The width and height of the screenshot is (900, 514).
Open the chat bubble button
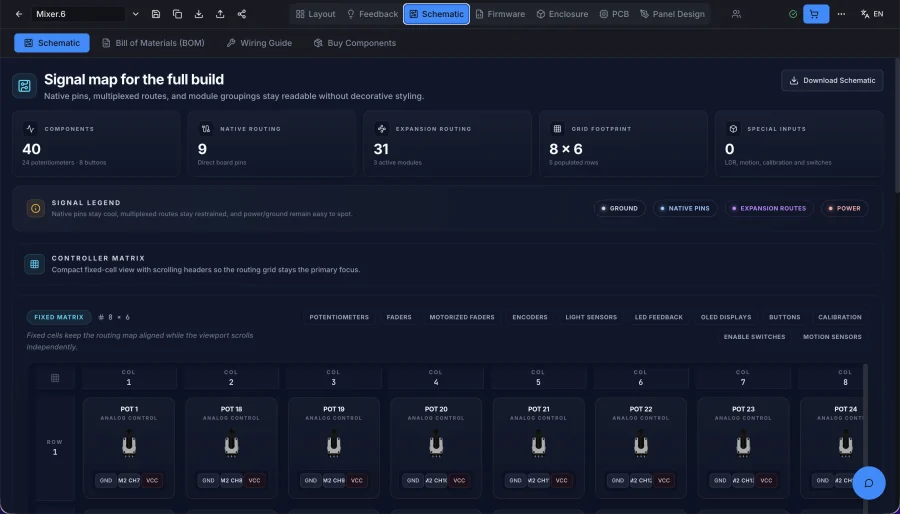tap(869, 483)
